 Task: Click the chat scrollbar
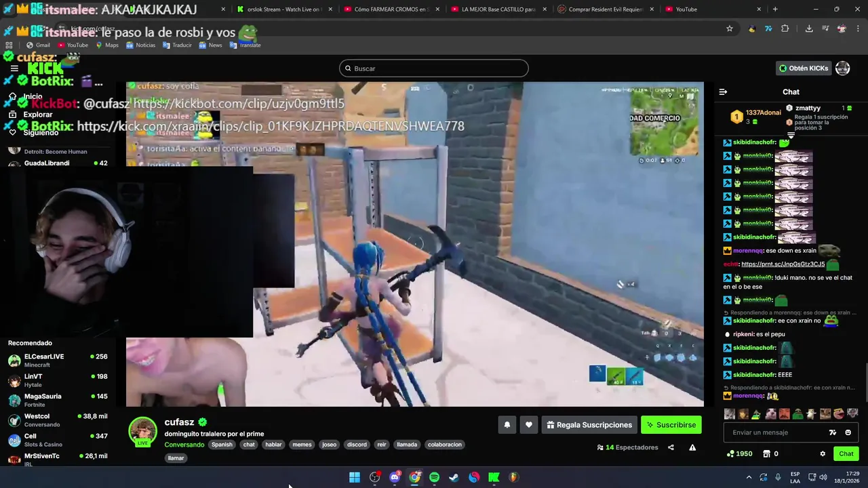tap(865, 383)
